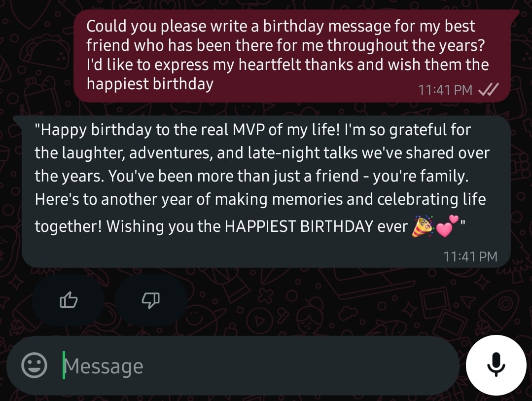Open the emoji picker smiley icon
The width and height of the screenshot is (532, 401).
coord(34,365)
